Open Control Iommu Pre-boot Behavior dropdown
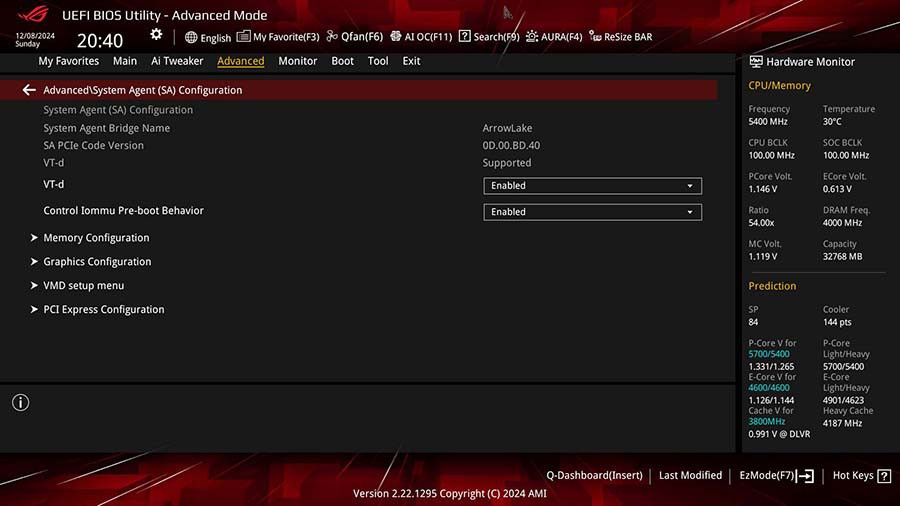This screenshot has height=506, width=900. point(592,212)
